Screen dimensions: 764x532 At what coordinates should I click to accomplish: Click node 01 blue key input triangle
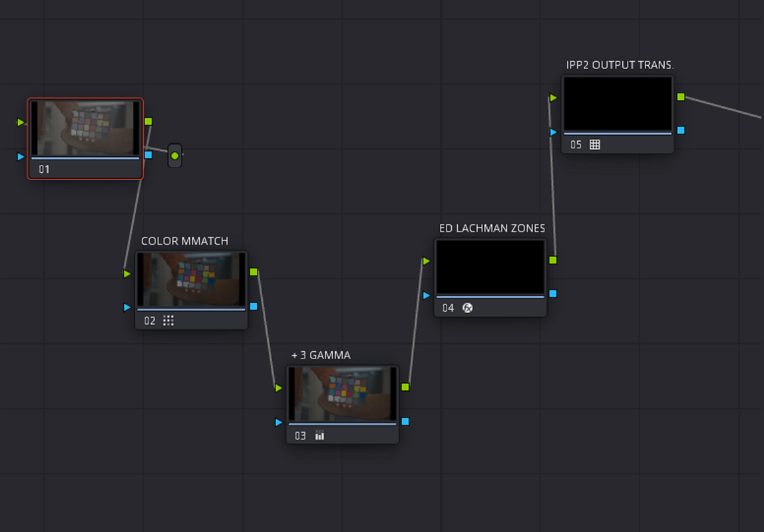21,157
